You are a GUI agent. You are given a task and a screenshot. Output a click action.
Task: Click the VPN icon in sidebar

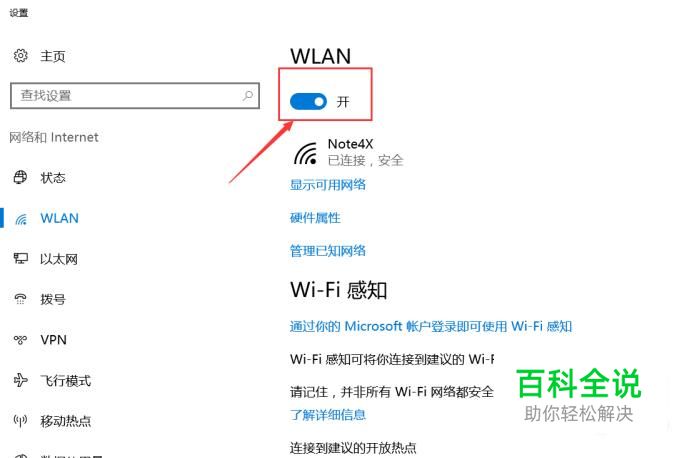(20, 339)
